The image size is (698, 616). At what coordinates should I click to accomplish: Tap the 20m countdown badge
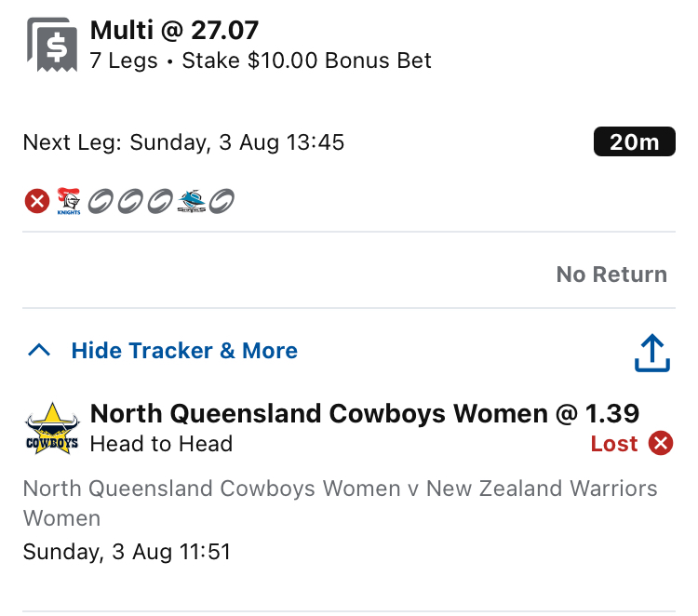[x=635, y=141]
